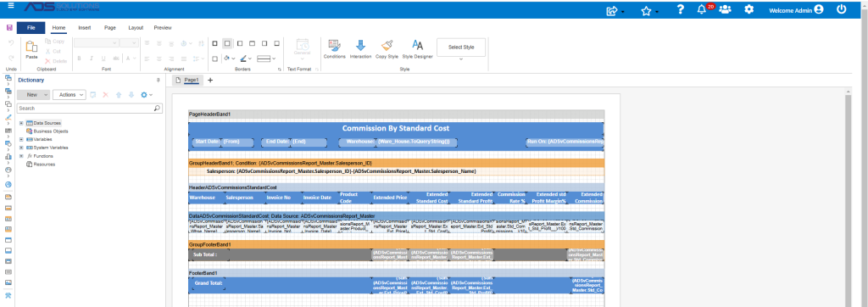The width and height of the screenshot is (868, 307).
Task: Expand the Data Sources tree node
Action: click(x=21, y=123)
